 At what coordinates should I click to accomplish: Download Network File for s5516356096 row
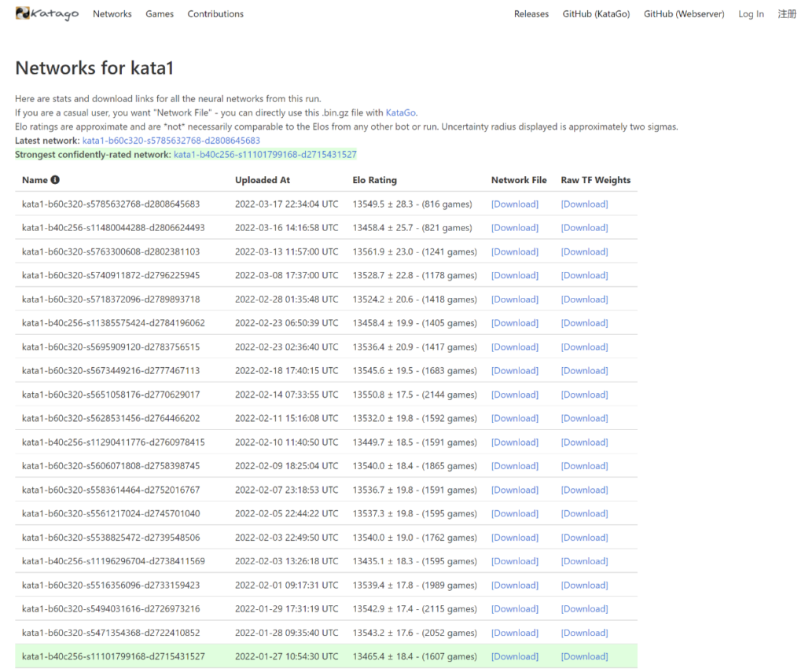tap(515, 586)
